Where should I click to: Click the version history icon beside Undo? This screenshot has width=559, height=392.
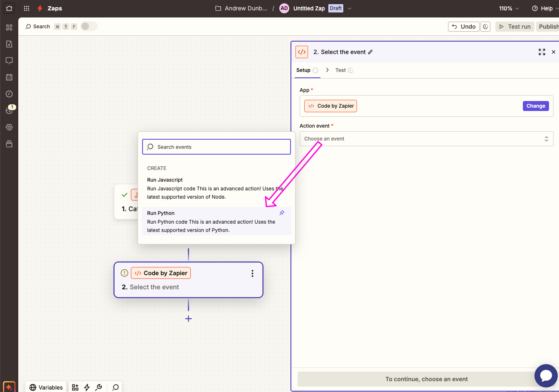485,27
